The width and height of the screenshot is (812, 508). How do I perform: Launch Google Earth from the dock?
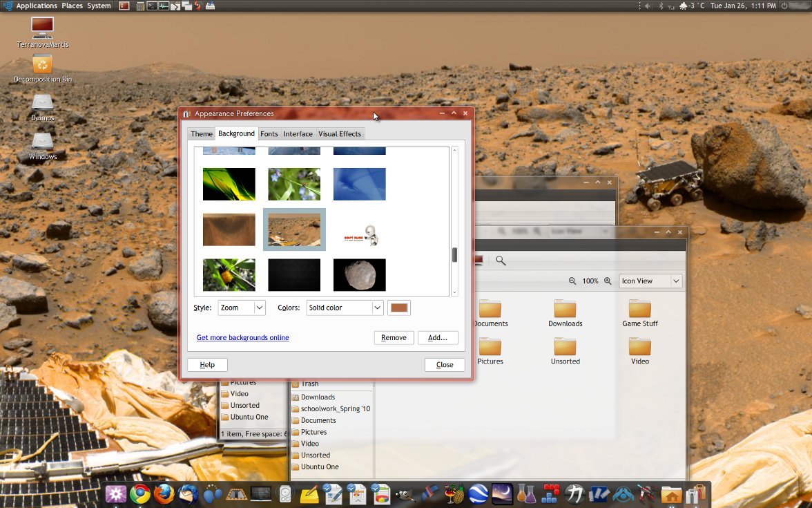pyautogui.click(x=478, y=494)
